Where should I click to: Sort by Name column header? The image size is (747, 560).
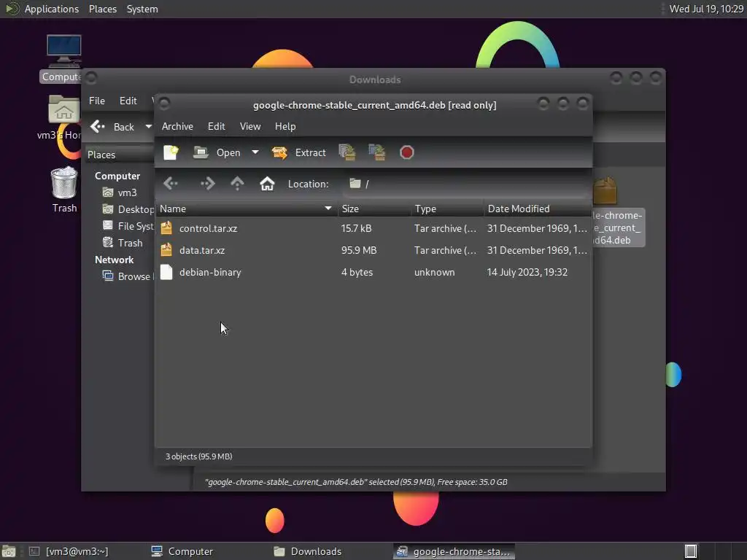tap(247, 209)
